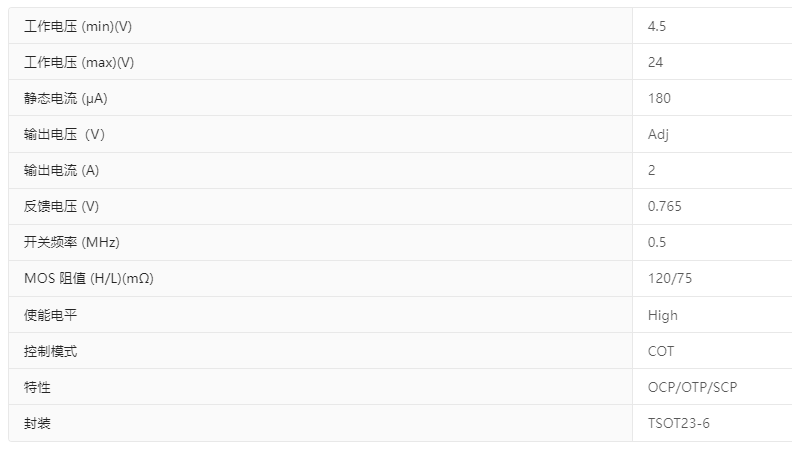Select the 4.5 minimum voltage value

point(657,26)
